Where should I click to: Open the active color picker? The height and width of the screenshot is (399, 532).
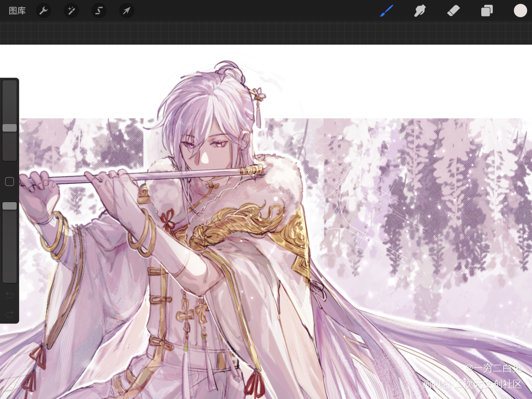[x=520, y=11]
